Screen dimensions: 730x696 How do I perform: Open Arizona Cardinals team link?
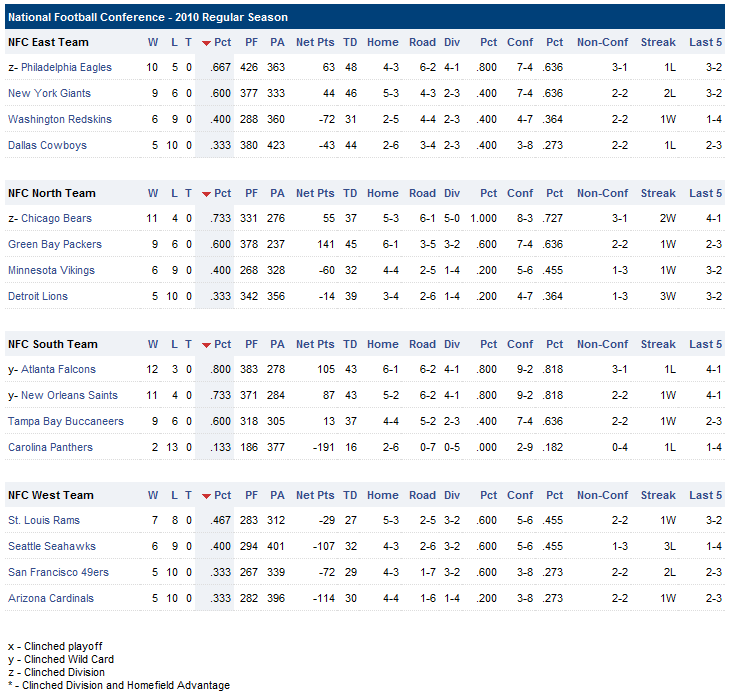tap(51, 598)
